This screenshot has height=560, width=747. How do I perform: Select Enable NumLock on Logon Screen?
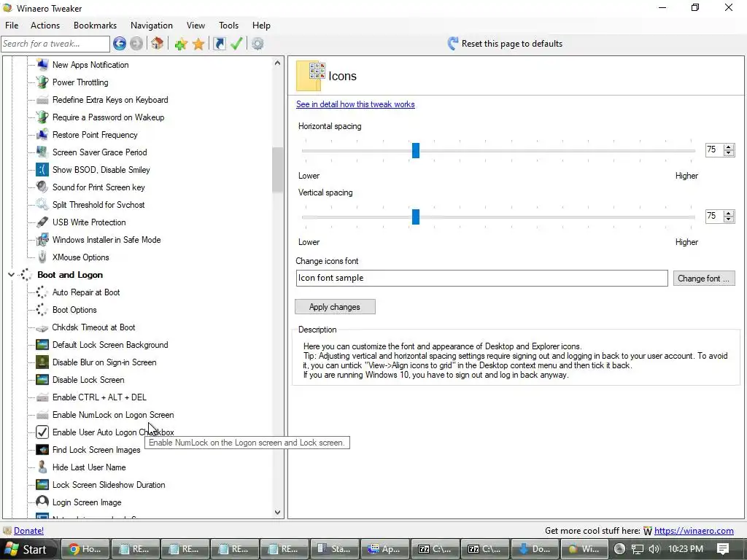pyautogui.click(x=113, y=415)
